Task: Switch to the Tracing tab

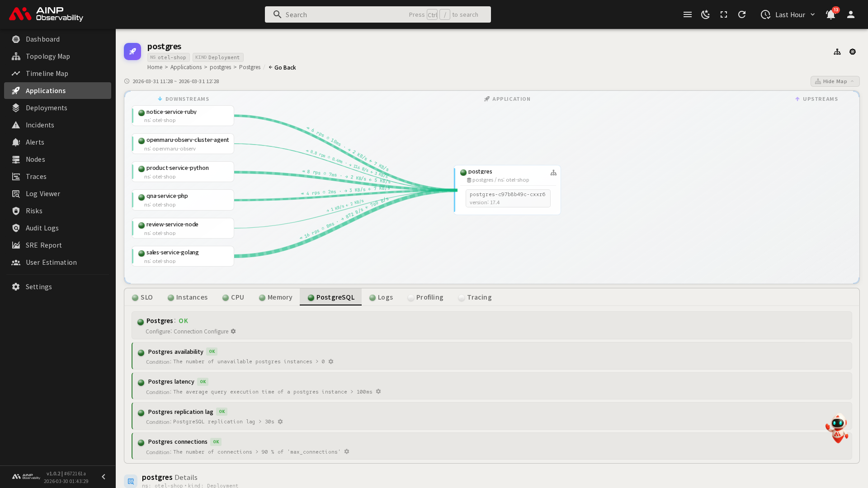Action: [x=475, y=297]
